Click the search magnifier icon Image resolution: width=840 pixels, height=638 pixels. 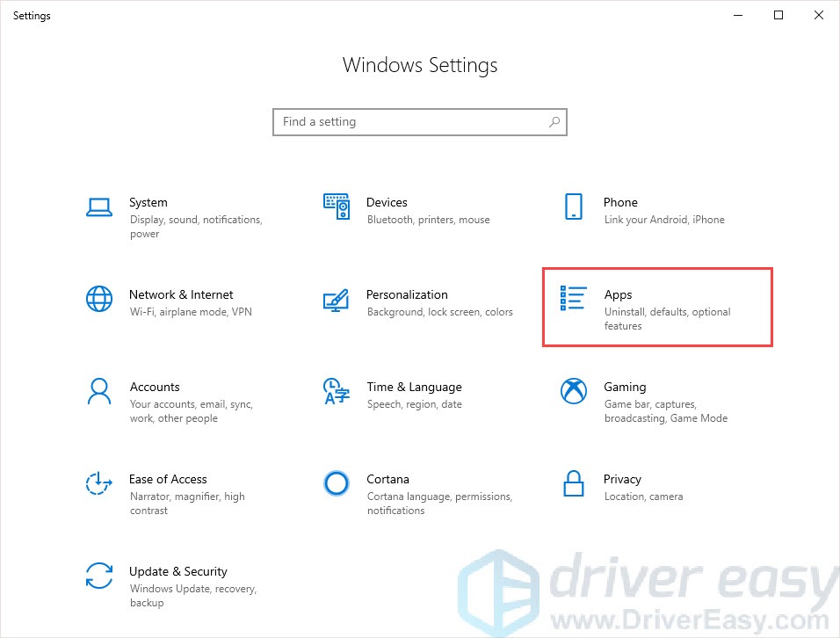(x=554, y=122)
